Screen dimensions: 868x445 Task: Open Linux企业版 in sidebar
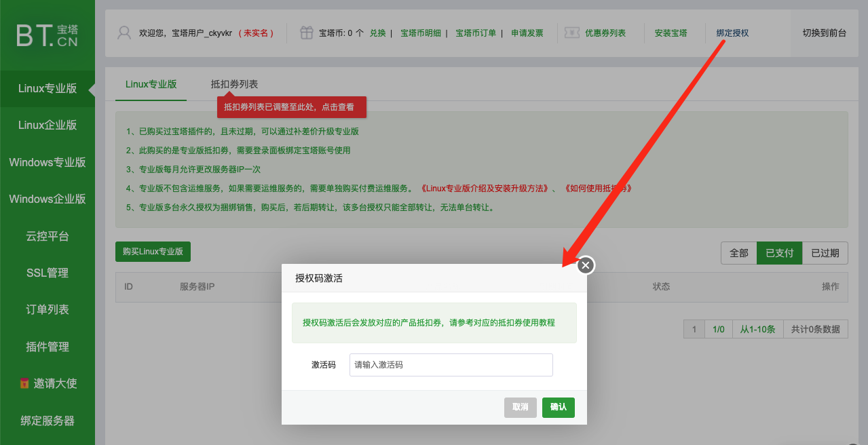click(x=48, y=125)
